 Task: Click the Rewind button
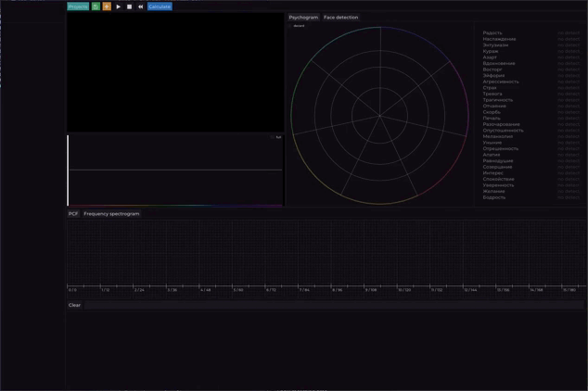coord(140,6)
